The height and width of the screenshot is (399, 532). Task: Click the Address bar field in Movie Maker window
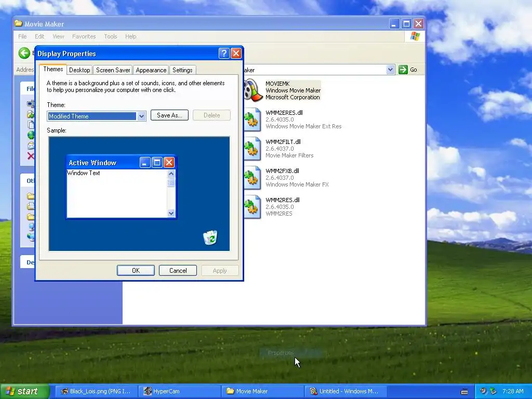click(x=314, y=70)
